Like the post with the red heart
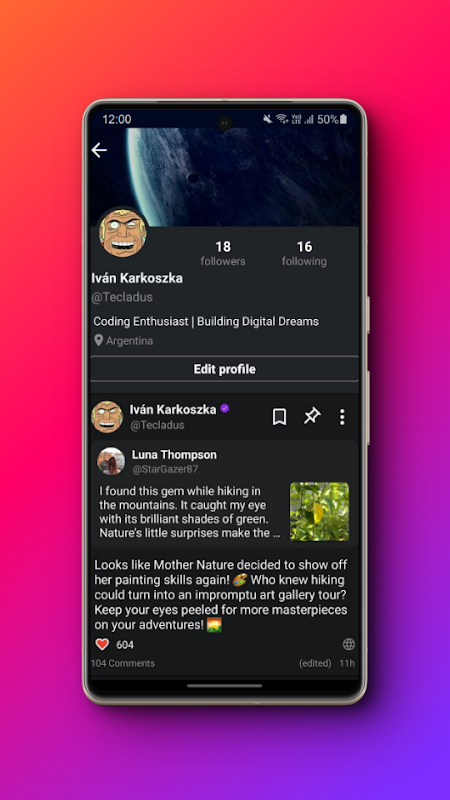Viewport: 450px width, 800px height. tap(103, 644)
